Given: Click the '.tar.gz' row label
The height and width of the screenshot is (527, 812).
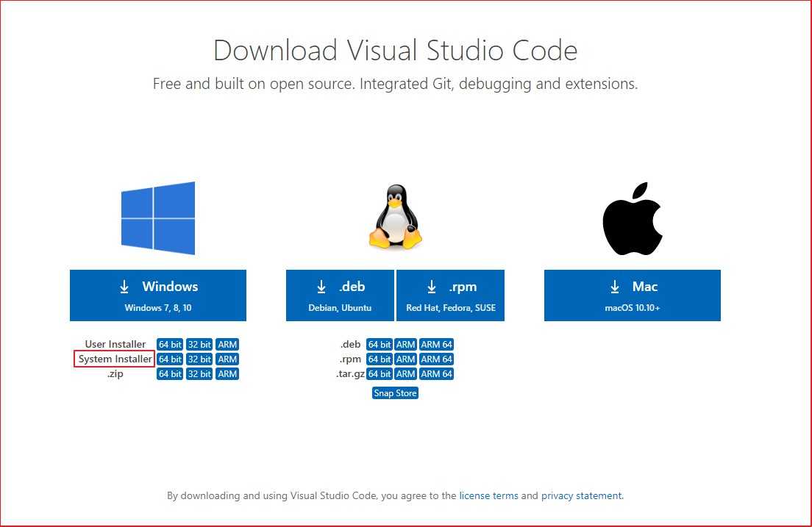Looking at the screenshot, I should click(x=351, y=374).
